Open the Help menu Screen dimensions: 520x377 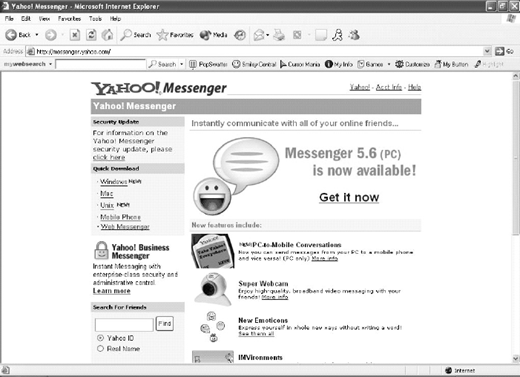point(115,19)
